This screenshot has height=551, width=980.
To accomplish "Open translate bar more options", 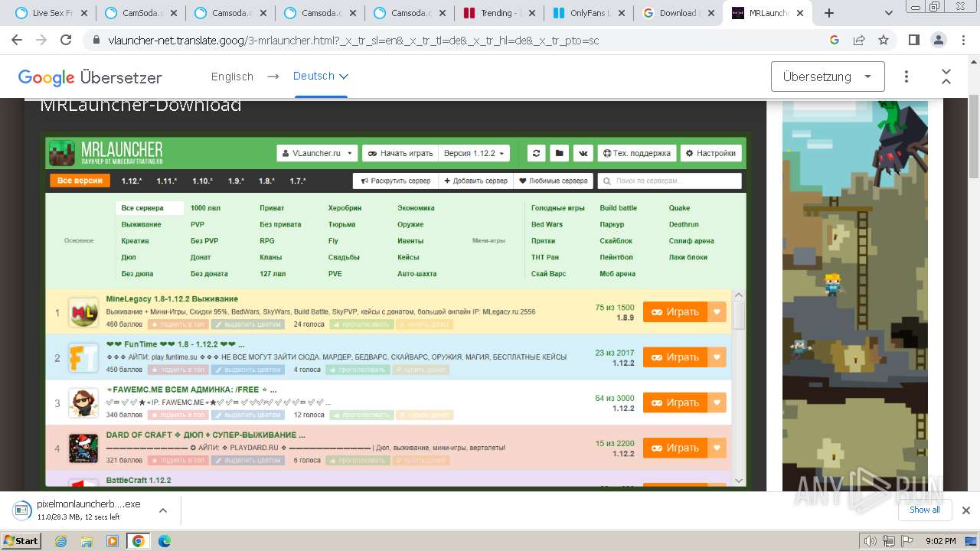I will 906,77.
